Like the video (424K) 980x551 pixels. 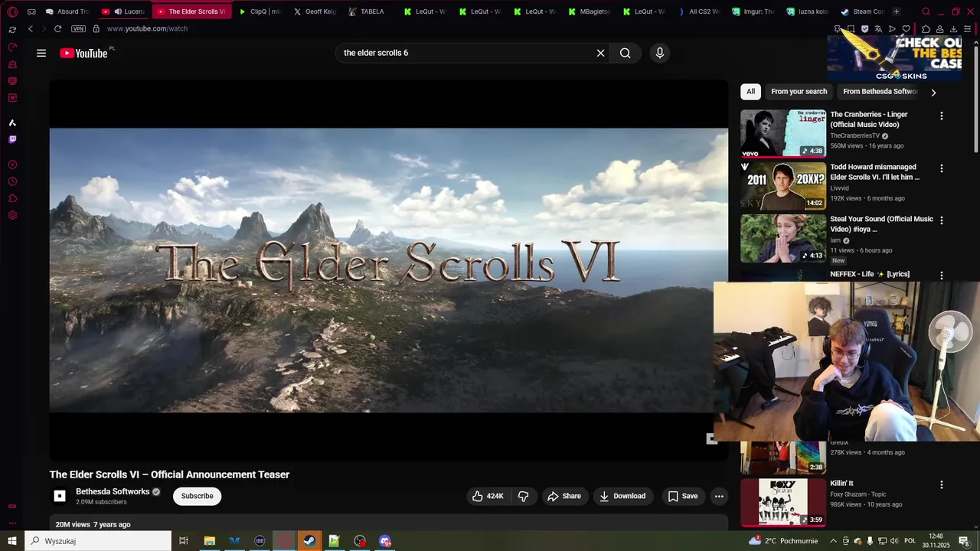488,496
